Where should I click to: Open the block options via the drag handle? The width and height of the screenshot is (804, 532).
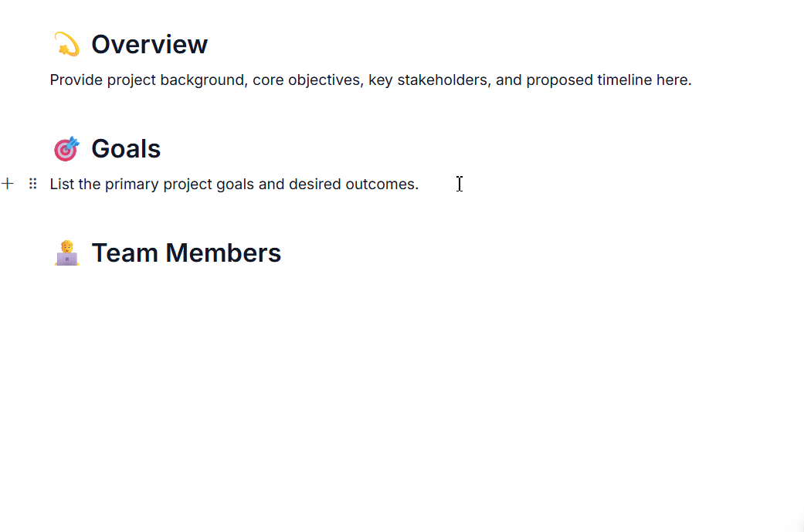tap(32, 184)
